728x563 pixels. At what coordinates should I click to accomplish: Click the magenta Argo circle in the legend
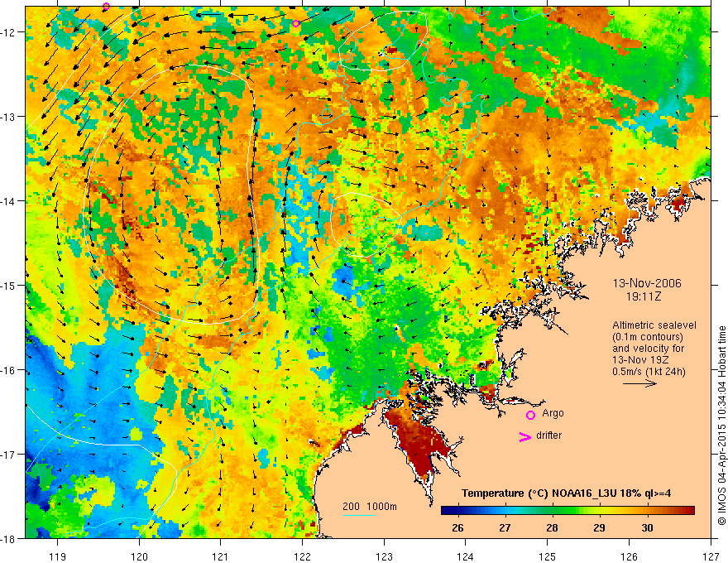point(530,415)
